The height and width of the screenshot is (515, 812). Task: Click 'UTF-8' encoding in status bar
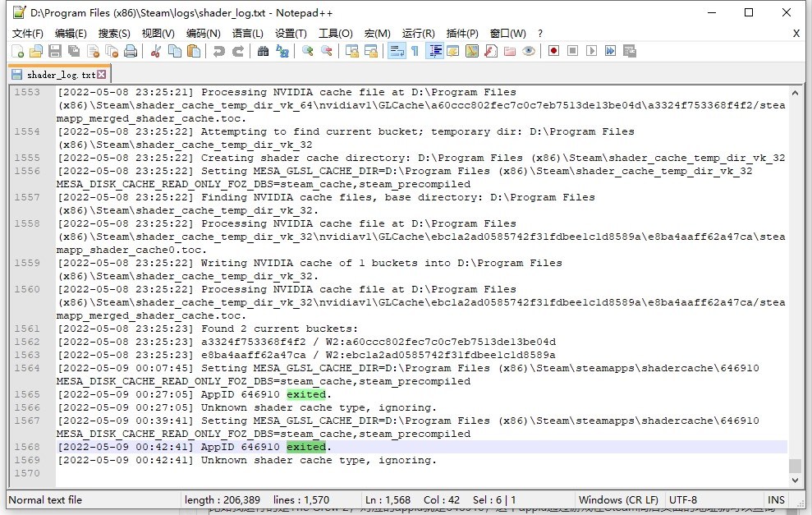[682, 500]
